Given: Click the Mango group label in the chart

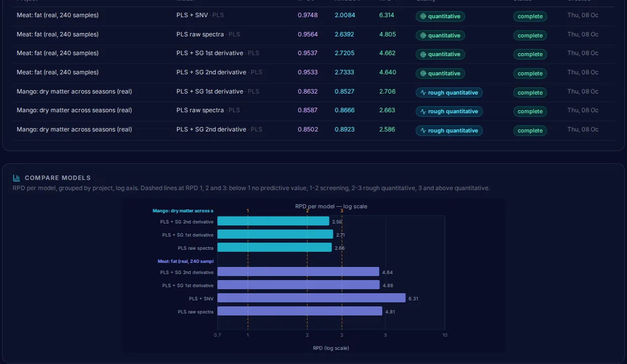Looking at the screenshot, I should pyautogui.click(x=183, y=211).
